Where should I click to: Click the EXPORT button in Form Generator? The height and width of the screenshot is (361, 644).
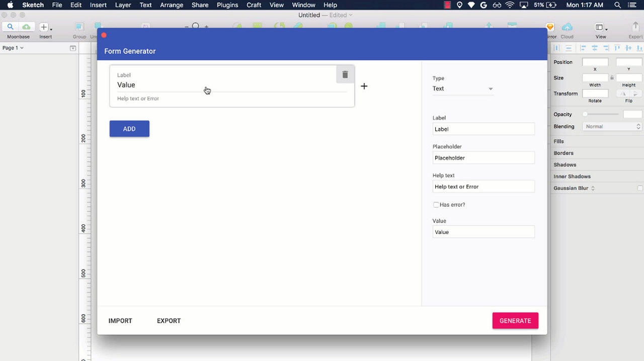coord(169,321)
